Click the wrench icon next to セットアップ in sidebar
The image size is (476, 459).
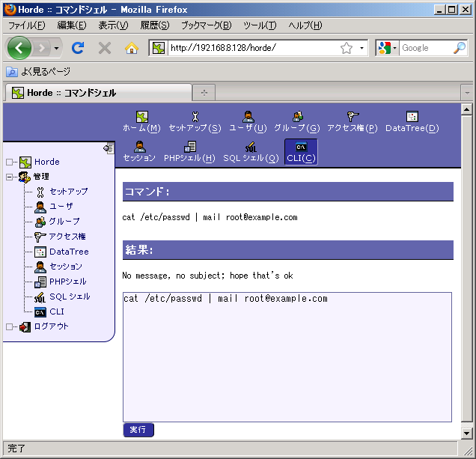click(x=40, y=192)
